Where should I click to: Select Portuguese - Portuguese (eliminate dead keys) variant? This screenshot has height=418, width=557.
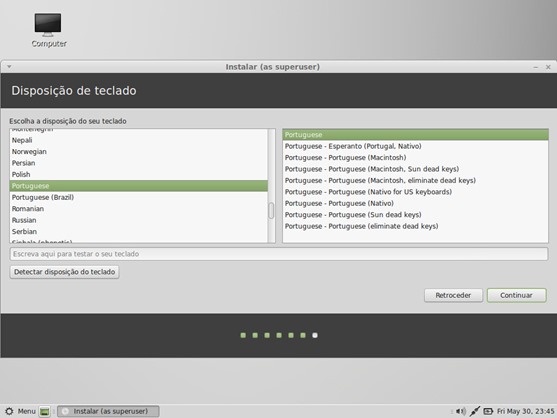coord(415,226)
